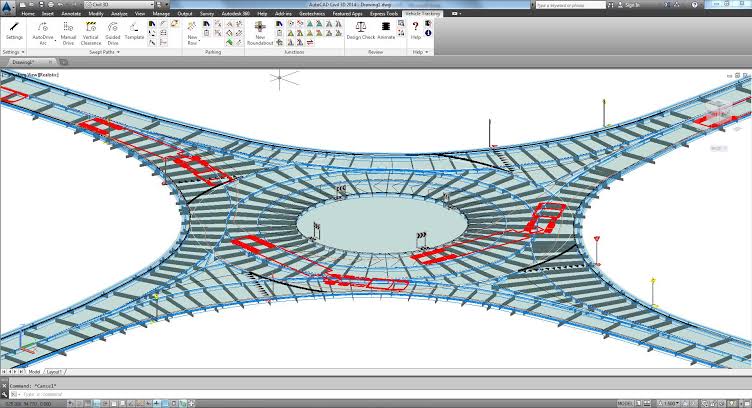Switch to the Home ribbon tab
Screen dimensions: 752x408
pos(28,13)
